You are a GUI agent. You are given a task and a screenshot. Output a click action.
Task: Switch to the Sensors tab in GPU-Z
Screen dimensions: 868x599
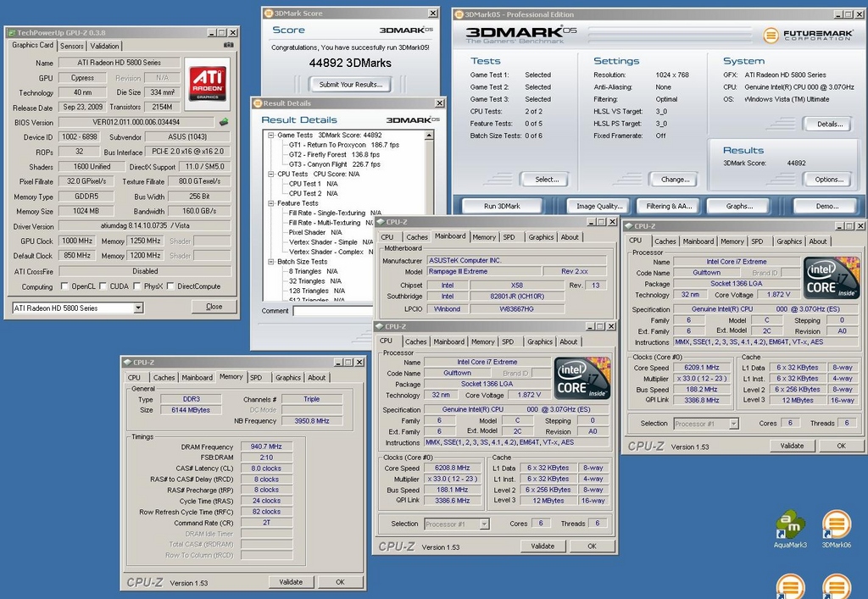pyautogui.click(x=71, y=46)
